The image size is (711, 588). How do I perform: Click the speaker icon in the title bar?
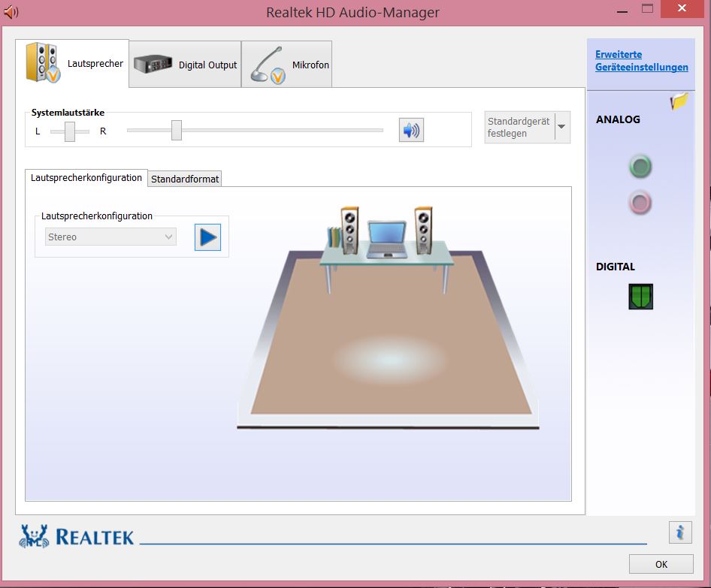(x=11, y=12)
